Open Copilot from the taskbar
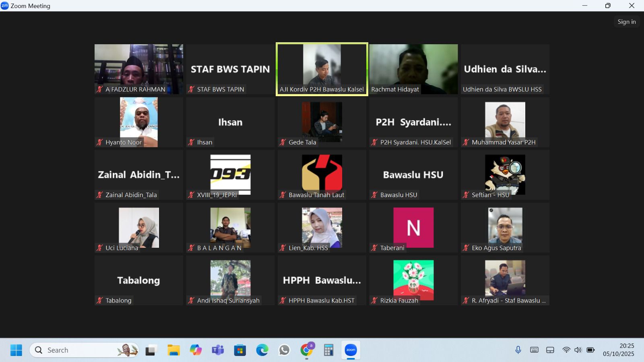The image size is (644, 362). [x=196, y=350]
